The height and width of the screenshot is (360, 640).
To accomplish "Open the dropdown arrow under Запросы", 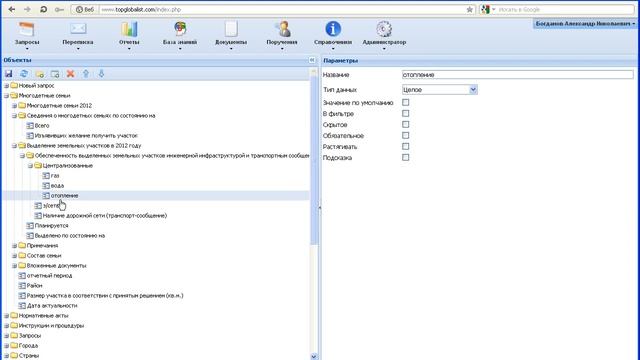I will click(x=27, y=49).
